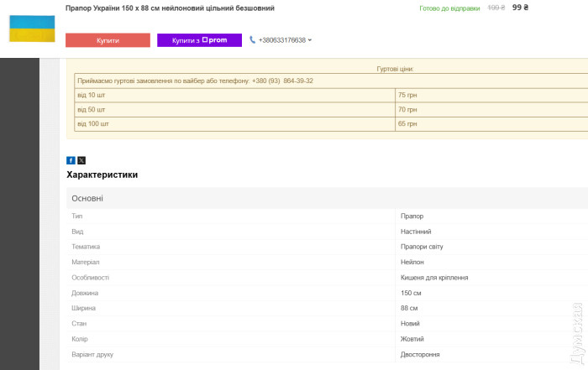Click the product title Прапор України
The width and height of the screenshot is (588, 370).
coord(169,8)
